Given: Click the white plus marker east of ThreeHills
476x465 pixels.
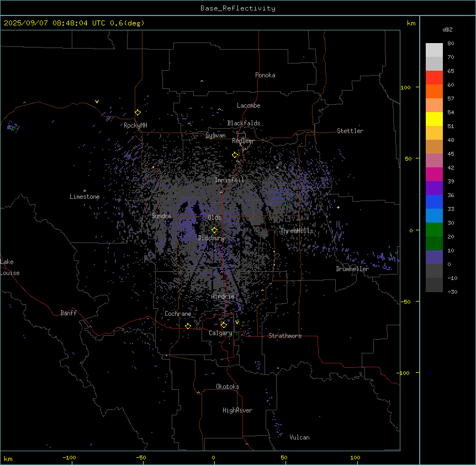Looking at the screenshot, I should coord(338,207).
